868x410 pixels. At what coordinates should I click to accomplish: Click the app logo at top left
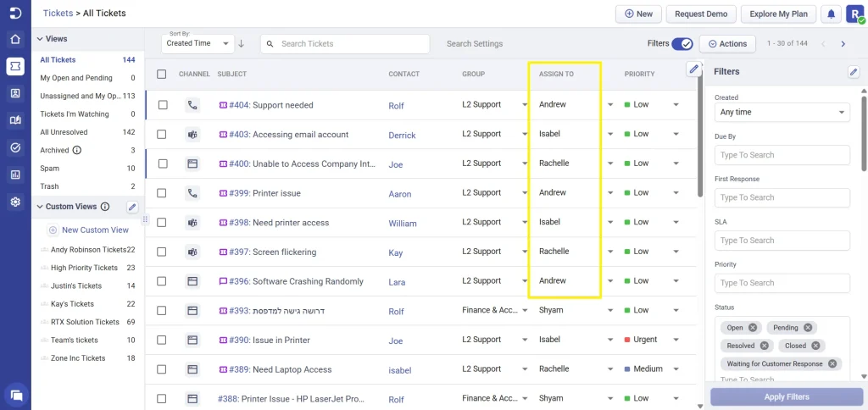tap(15, 14)
